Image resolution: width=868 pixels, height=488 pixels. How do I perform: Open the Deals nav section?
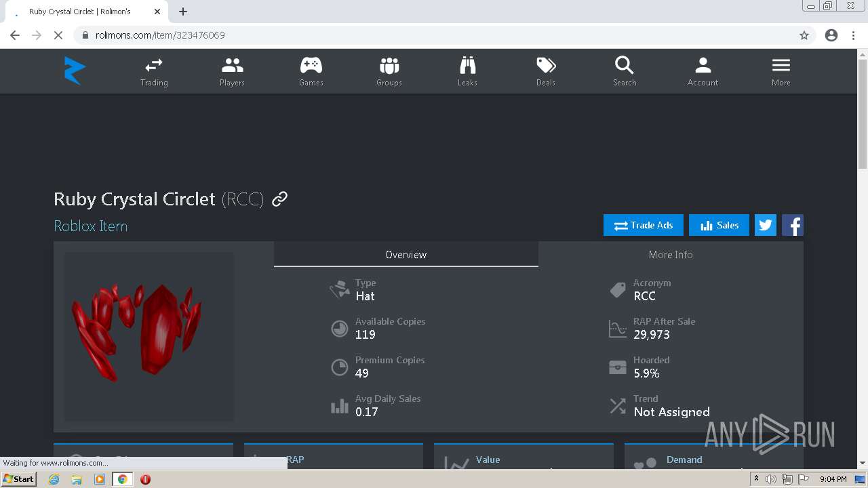pos(546,72)
